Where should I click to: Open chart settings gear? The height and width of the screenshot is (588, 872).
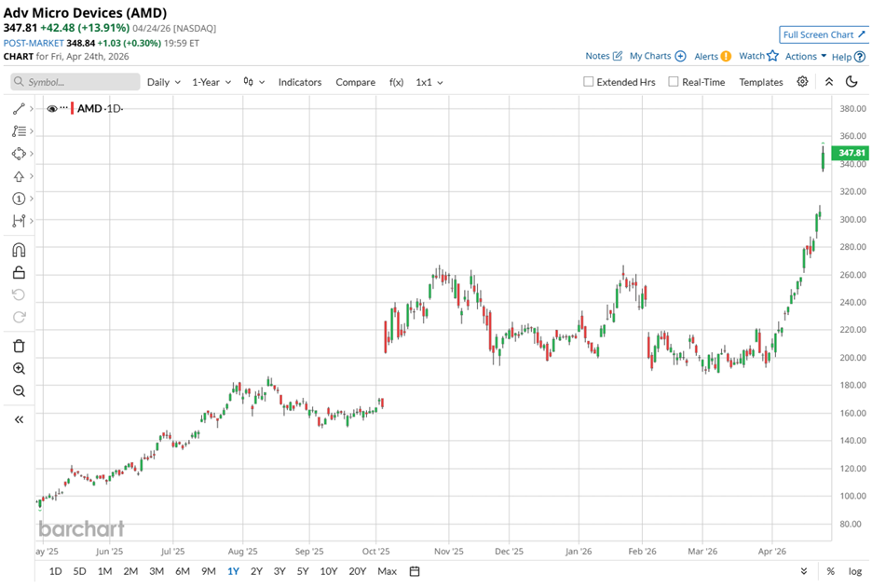click(802, 82)
